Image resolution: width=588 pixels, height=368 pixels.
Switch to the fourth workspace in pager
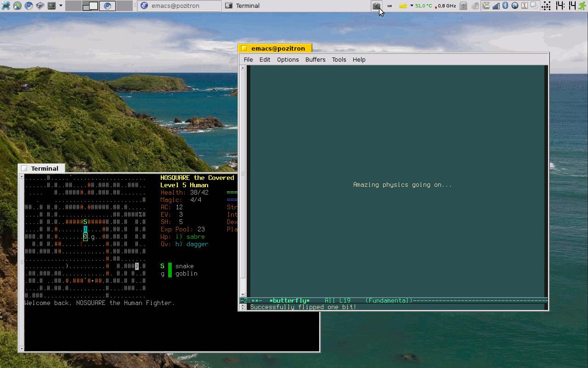pos(124,6)
